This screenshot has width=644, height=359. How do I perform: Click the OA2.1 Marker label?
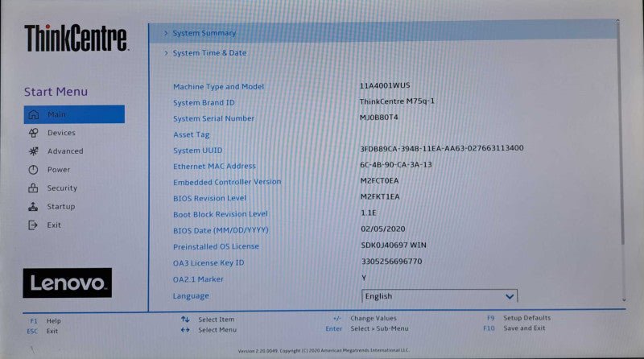pos(198,279)
